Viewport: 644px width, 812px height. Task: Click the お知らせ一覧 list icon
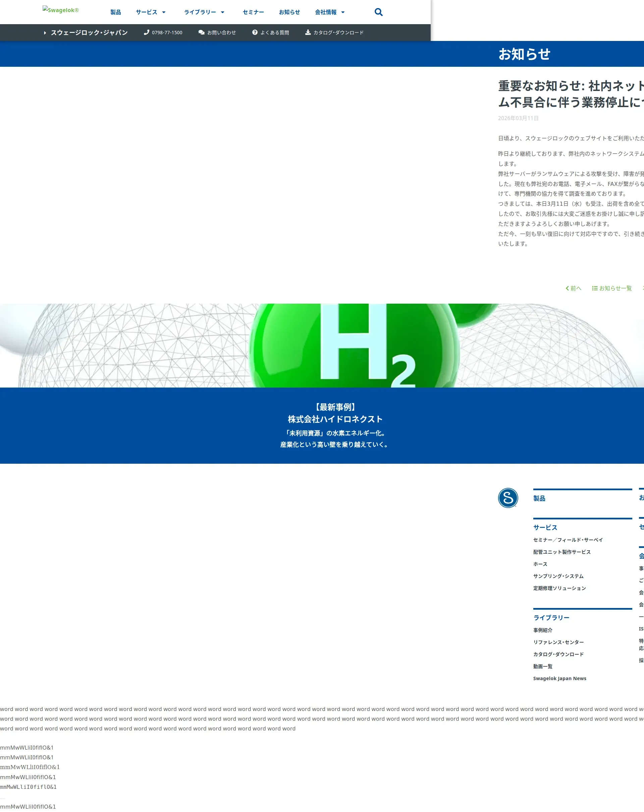click(595, 288)
